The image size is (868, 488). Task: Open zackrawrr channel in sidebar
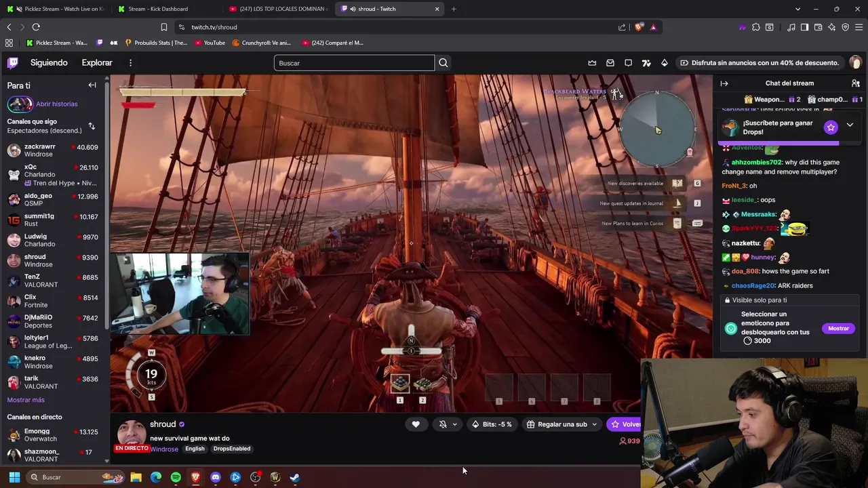(53, 150)
